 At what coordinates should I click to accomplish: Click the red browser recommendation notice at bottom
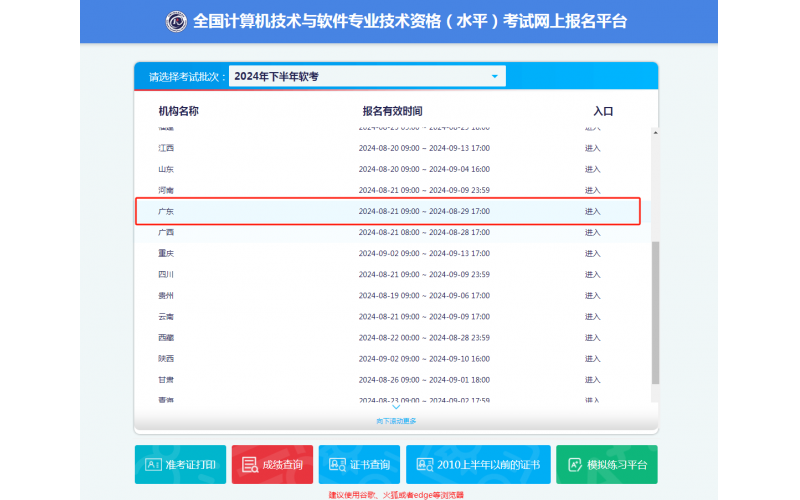(396, 495)
